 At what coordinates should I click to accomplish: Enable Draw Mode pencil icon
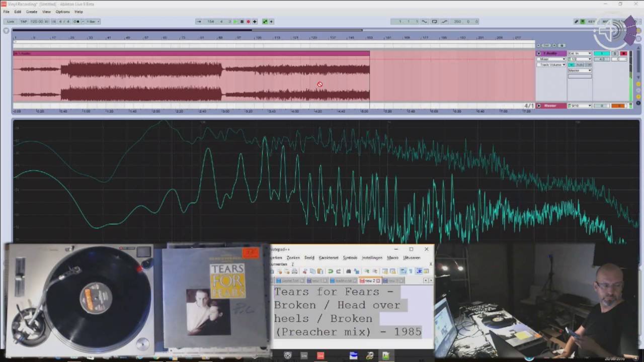[577, 22]
